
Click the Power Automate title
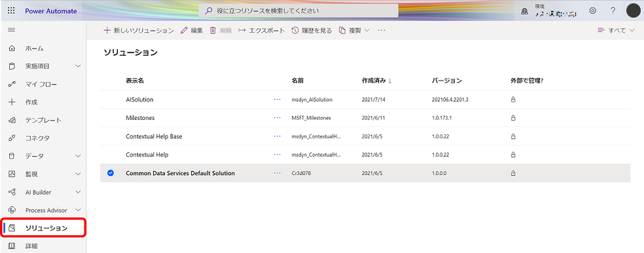point(51,11)
